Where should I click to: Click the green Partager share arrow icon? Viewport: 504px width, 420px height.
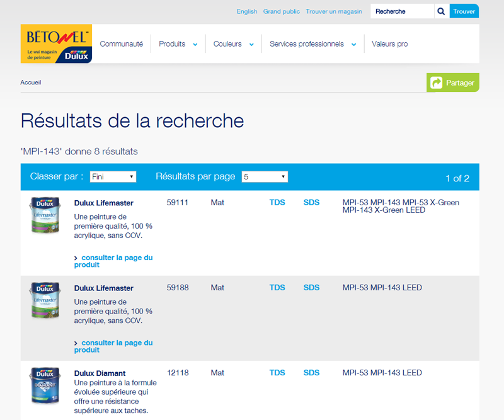[436, 82]
